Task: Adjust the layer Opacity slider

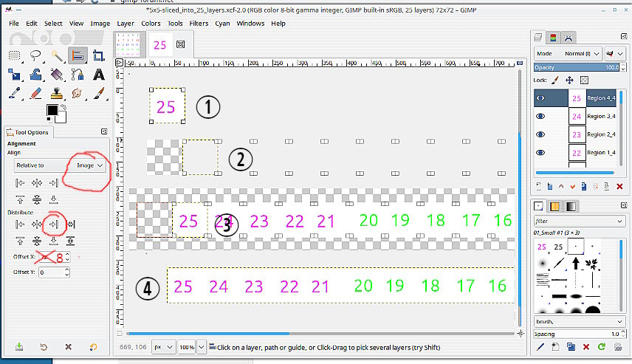Action: pos(577,67)
